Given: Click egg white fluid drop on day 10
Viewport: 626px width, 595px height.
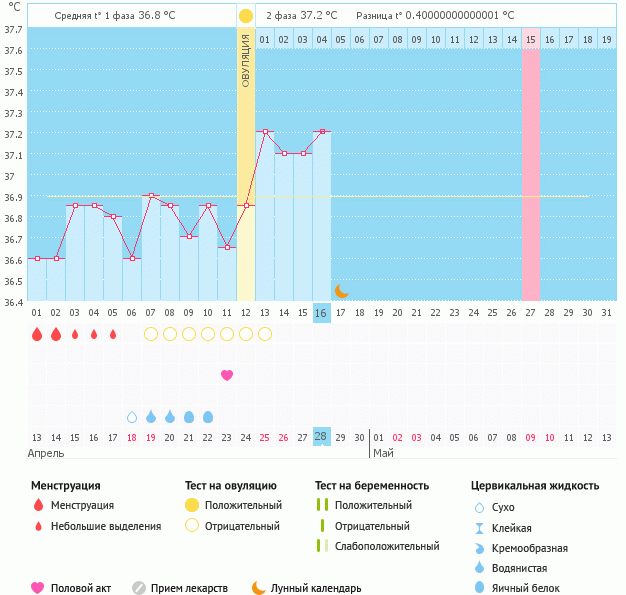Looking at the screenshot, I should coord(208,416).
